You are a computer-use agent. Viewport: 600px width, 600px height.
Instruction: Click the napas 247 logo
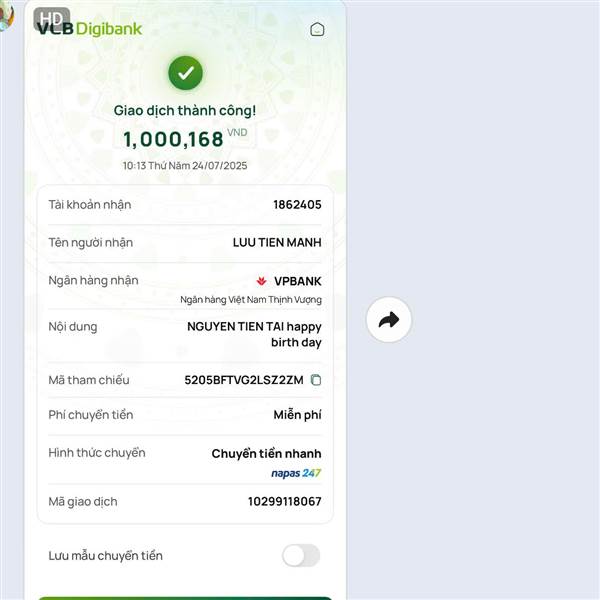click(x=296, y=473)
